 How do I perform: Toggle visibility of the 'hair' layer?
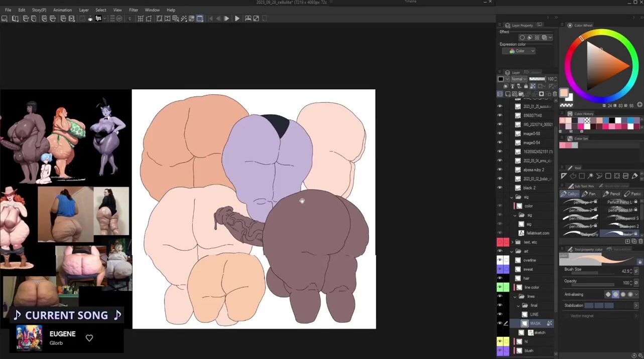pos(499,278)
